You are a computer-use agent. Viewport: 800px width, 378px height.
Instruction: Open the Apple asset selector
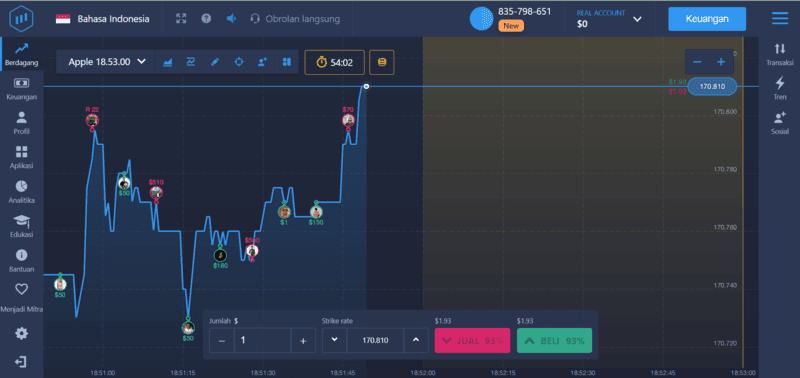[107, 62]
